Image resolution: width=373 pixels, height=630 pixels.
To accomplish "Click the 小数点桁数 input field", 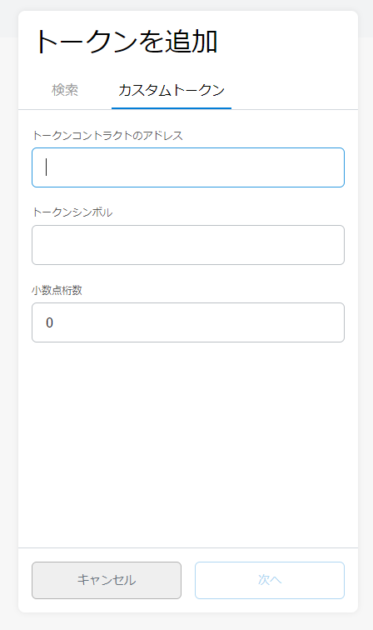I will [x=188, y=323].
